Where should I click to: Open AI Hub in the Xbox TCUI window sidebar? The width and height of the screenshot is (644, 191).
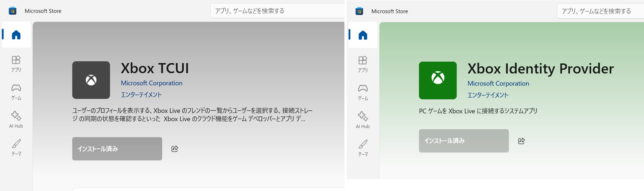[x=16, y=120]
